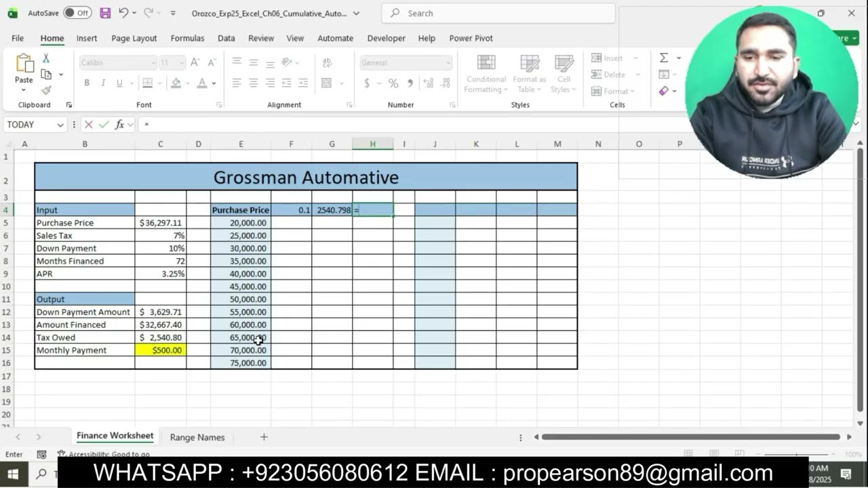Image resolution: width=868 pixels, height=488 pixels.
Task: Click the Clear eraser icon
Action: (664, 90)
